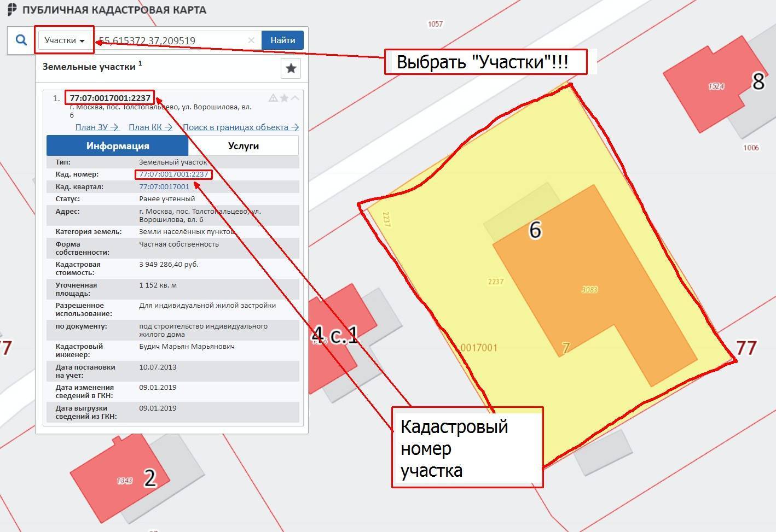Switch to the Информация tab
776x532 pixels.
118,146
